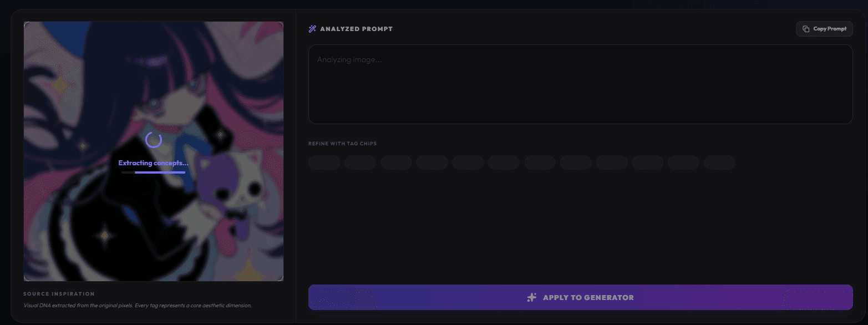Click the magic wand icon beside Analyzed Prompt

[x=312, y=29]
